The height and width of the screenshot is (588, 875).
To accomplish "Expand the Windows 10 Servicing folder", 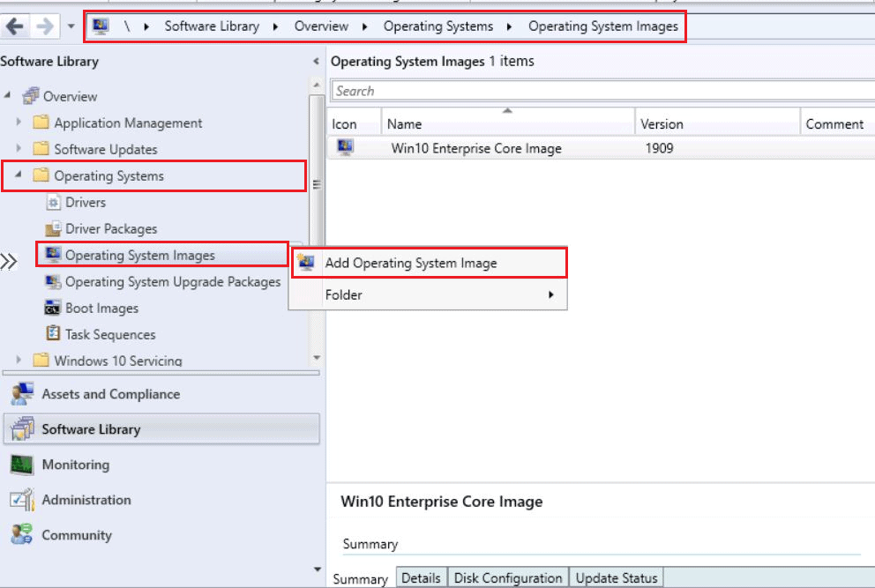I will tap(19, 360).
